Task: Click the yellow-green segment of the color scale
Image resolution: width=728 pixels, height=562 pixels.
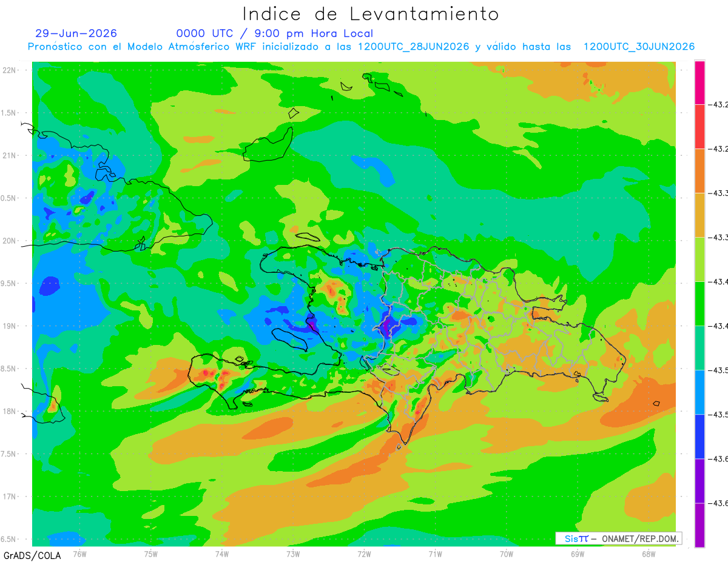Action: tap(699, 259)
